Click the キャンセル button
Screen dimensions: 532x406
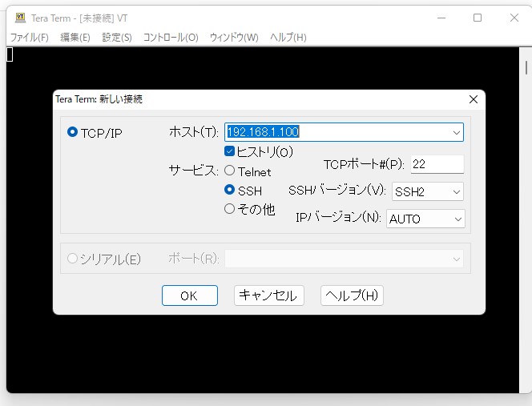coord(268,295)
